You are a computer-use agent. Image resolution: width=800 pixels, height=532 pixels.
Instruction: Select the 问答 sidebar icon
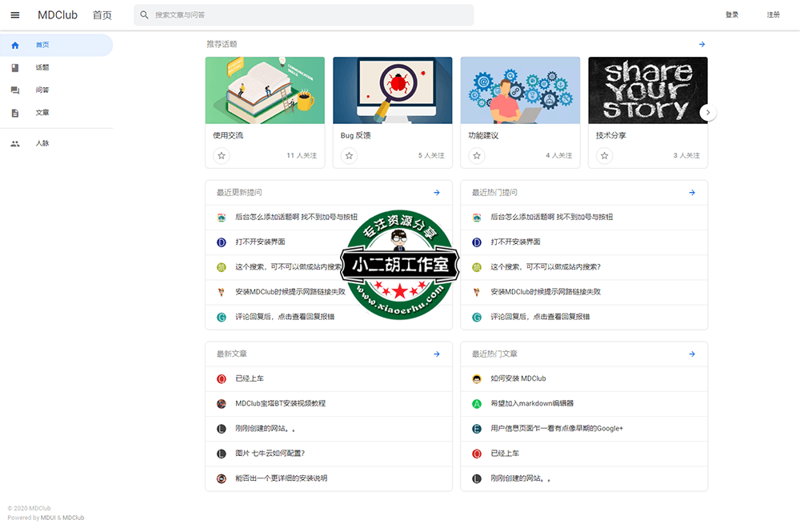point(14,90)
